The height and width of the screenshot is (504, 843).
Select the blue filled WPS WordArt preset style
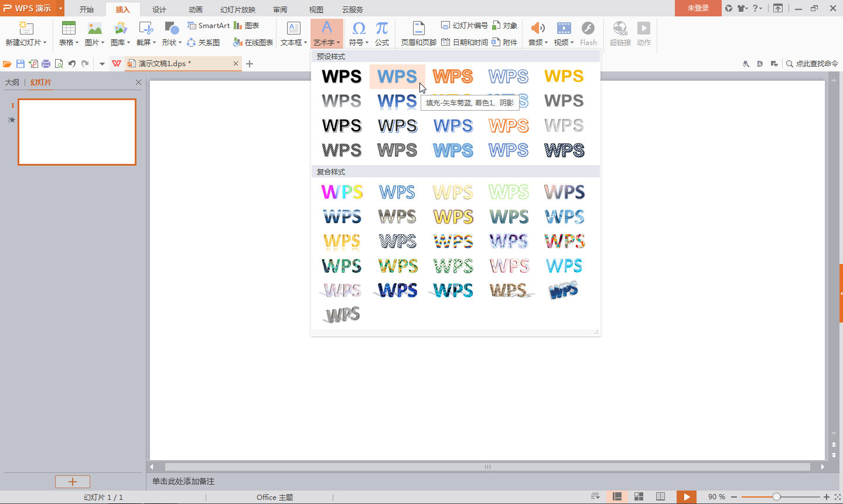click(x=397, y=76)
